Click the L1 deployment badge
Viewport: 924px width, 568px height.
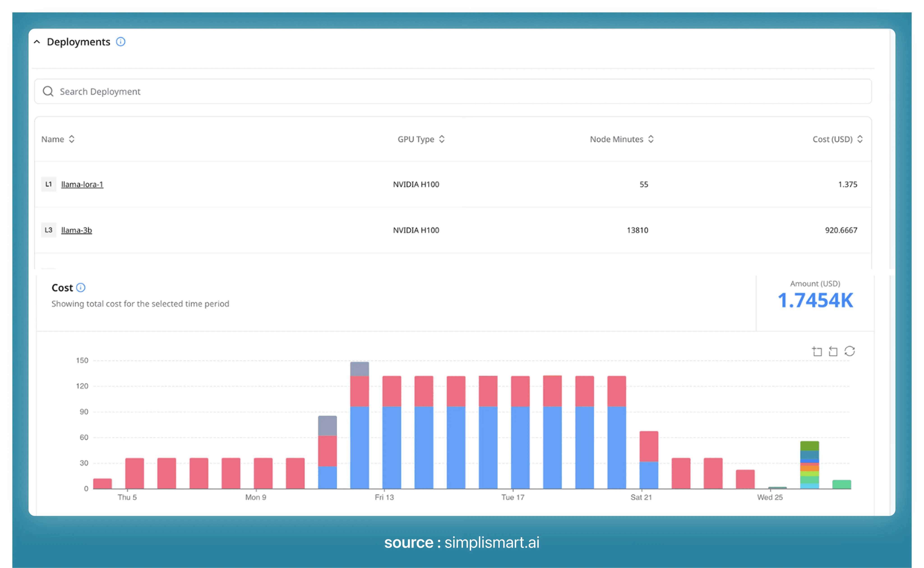(x=49, y=184)
